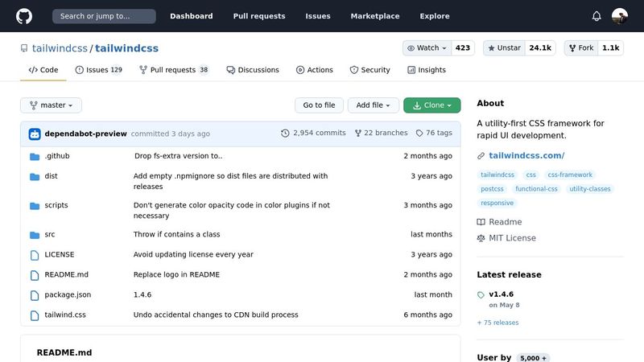Click the scripts folder icon
Viewport: 644px width, 362px height.
(x=35, y=206)
